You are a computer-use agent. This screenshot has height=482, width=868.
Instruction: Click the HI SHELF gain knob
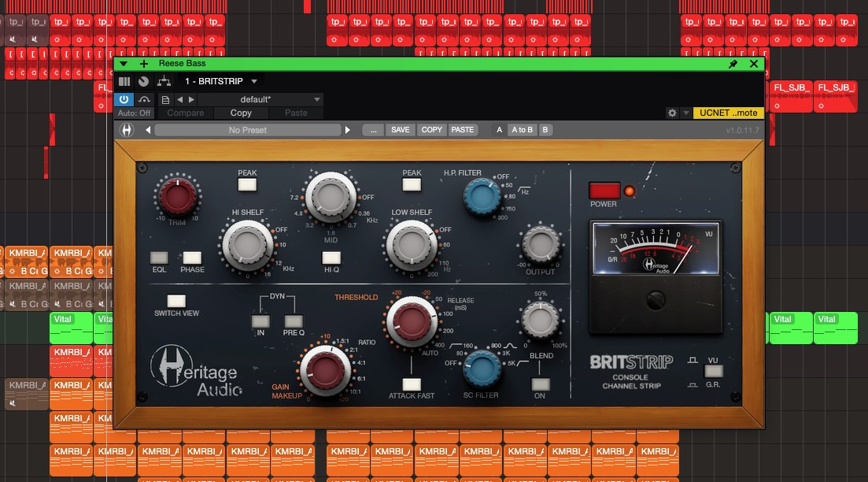pos(247,246)
